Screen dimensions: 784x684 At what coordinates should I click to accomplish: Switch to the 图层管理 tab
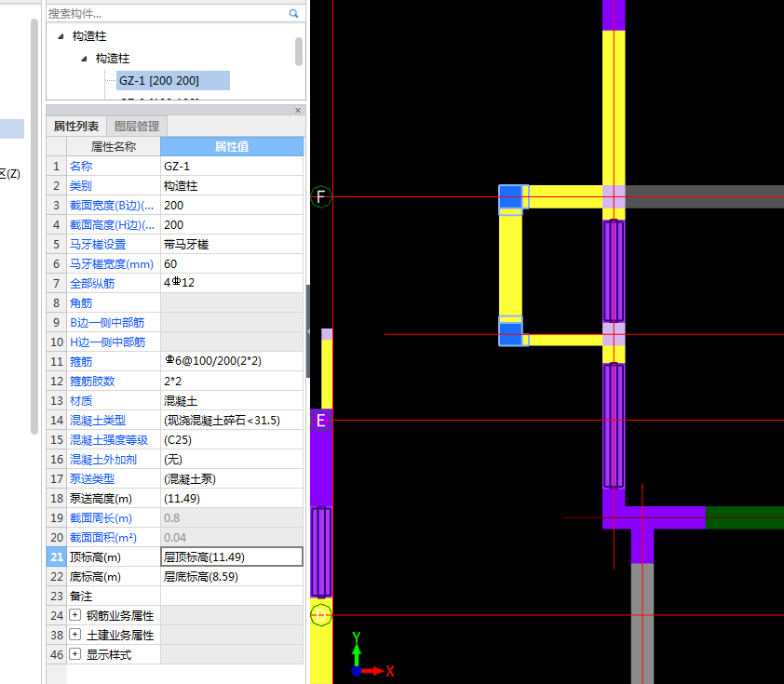(x=137, y=126)
